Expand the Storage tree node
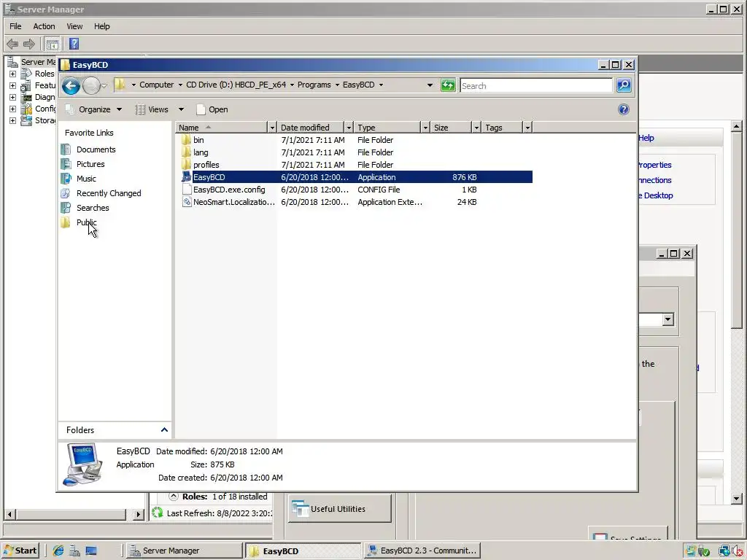The height and width of the screenshot is (560, 747). tap(13, 120)
